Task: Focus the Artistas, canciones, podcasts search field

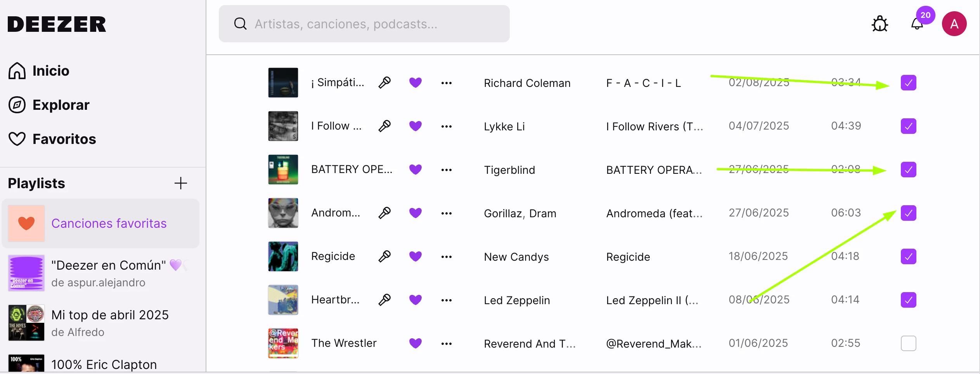Action: 364,24
